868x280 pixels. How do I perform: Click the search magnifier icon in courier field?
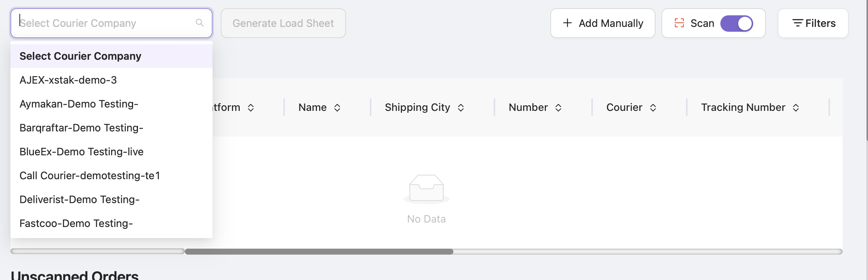tap(200, 23)
